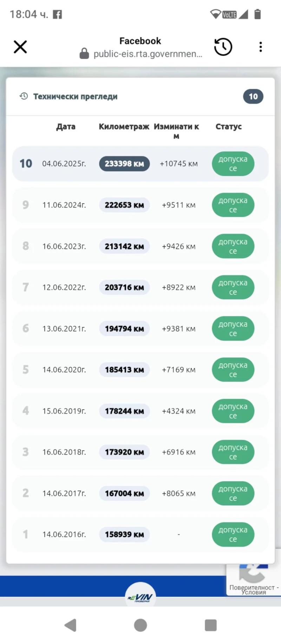Tap the допуска се status for 14.06.2016

pos(233,534)
